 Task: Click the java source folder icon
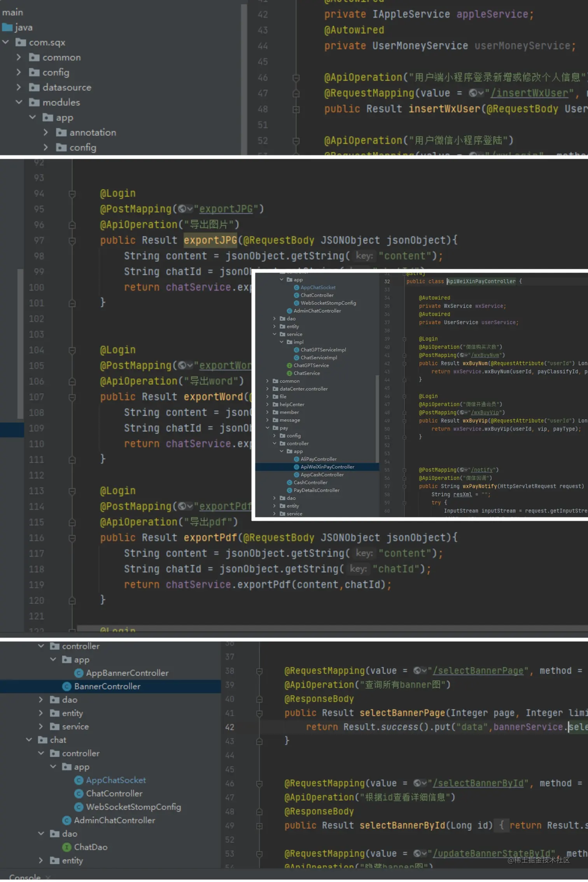pyautogui.click(x=7, y=27)
